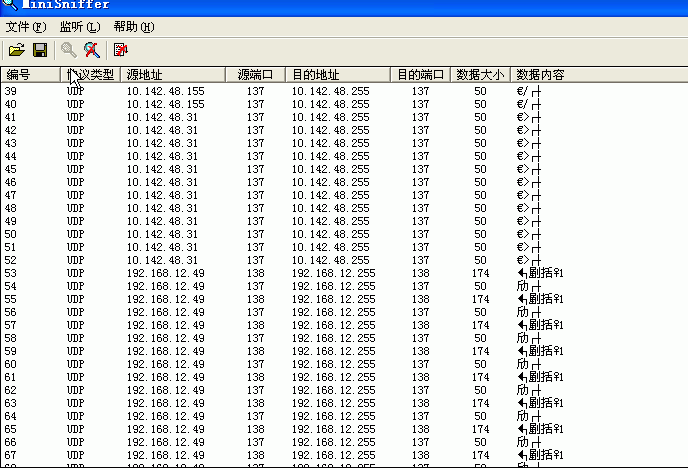Open the 文件(F) menu
The image size is (688, 470).
26,27
